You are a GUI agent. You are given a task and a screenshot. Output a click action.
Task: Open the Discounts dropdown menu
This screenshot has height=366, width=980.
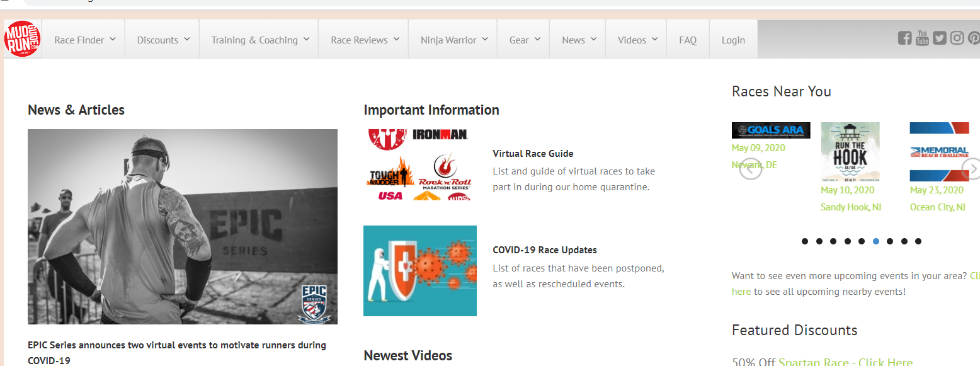tap(163, 40)
